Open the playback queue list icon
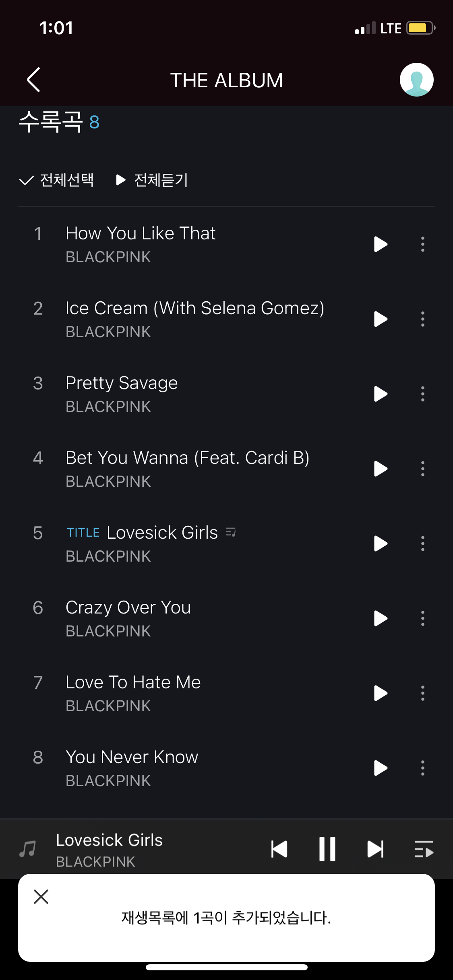This screenshot has height=980, width=453. pos(424,849)
